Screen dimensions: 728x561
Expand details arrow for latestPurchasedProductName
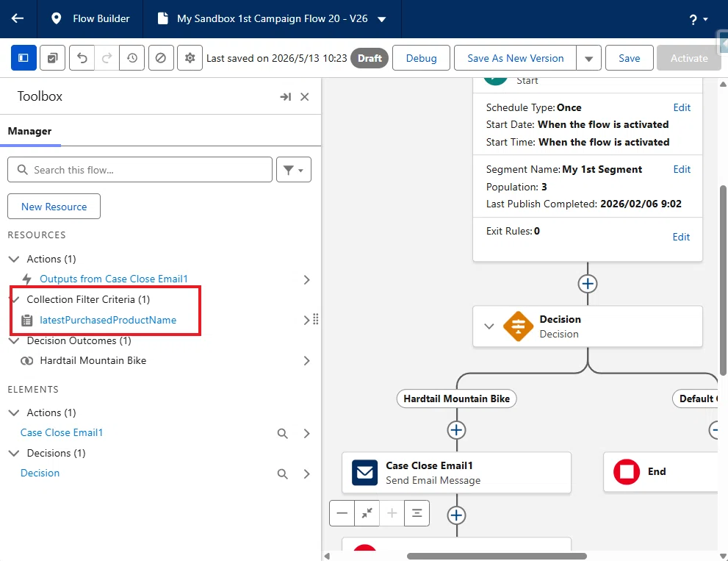[x=306, y=320]
